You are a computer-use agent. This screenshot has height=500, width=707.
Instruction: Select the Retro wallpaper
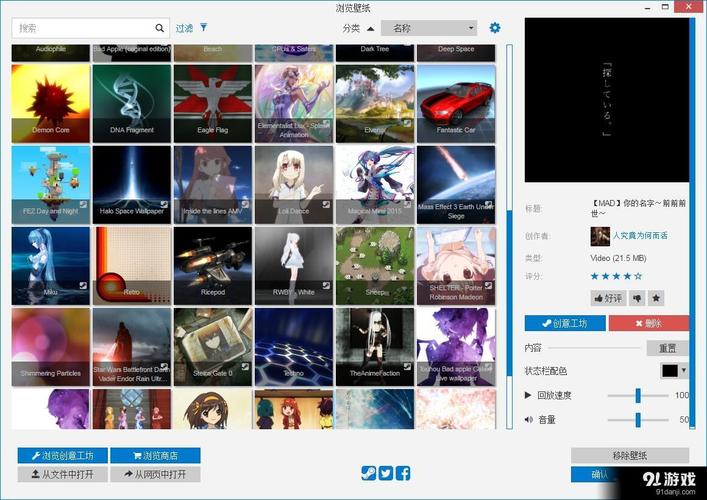pyautogui.click(x=132, y=266)
